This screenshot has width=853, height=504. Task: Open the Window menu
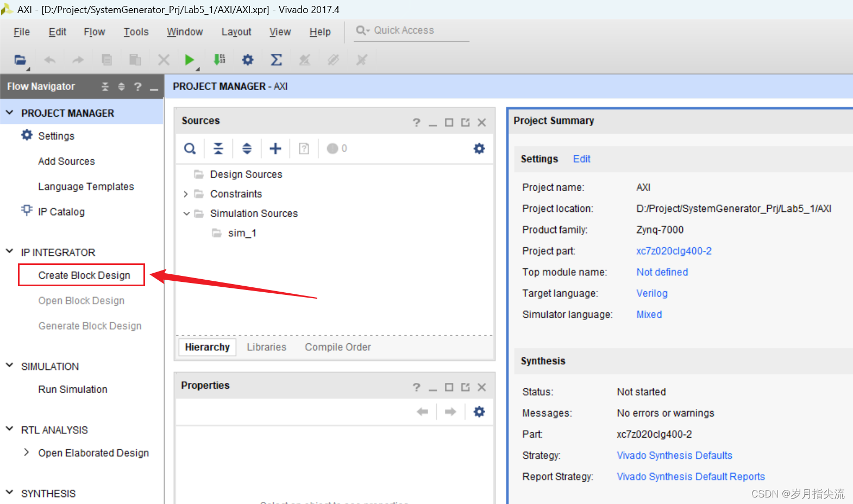pyautogui.click(x=185, y=32)
